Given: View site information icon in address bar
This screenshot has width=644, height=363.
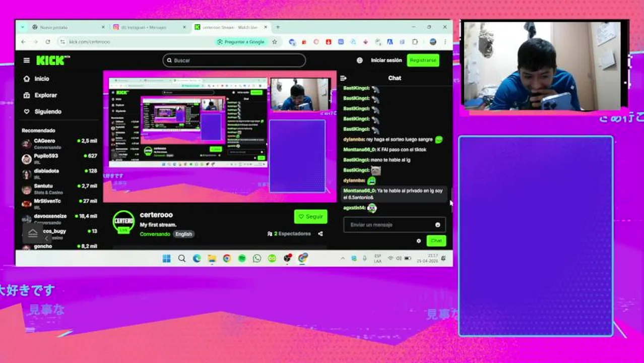Looking at the screenshot, I should pos(62,42).
